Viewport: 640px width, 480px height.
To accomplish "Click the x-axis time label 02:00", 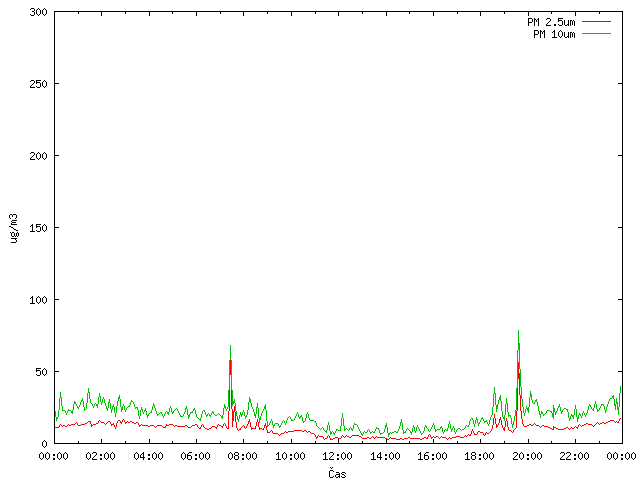I will tap(100, 456).
